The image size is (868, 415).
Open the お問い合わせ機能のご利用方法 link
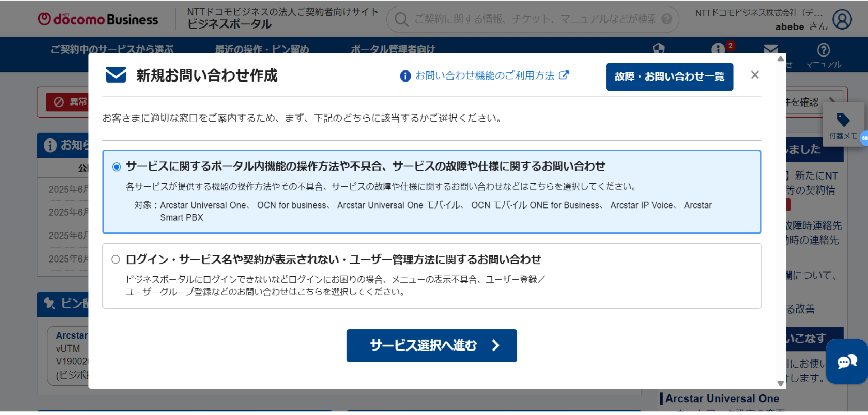[x=485, y=76]
